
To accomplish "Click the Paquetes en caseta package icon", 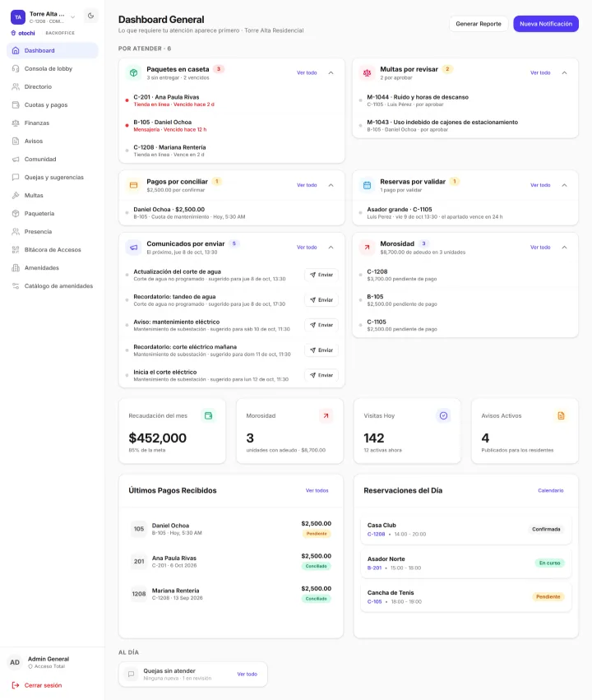I will coord(133,72).
